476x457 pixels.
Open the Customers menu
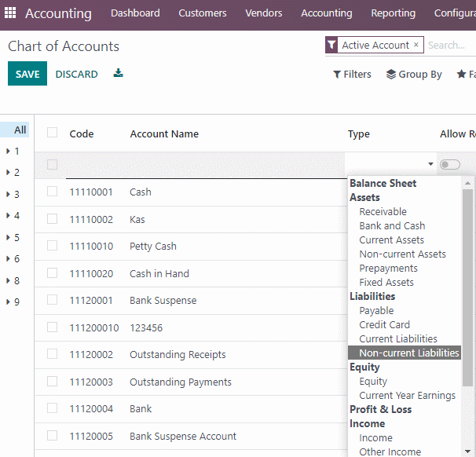pos(203,13)
